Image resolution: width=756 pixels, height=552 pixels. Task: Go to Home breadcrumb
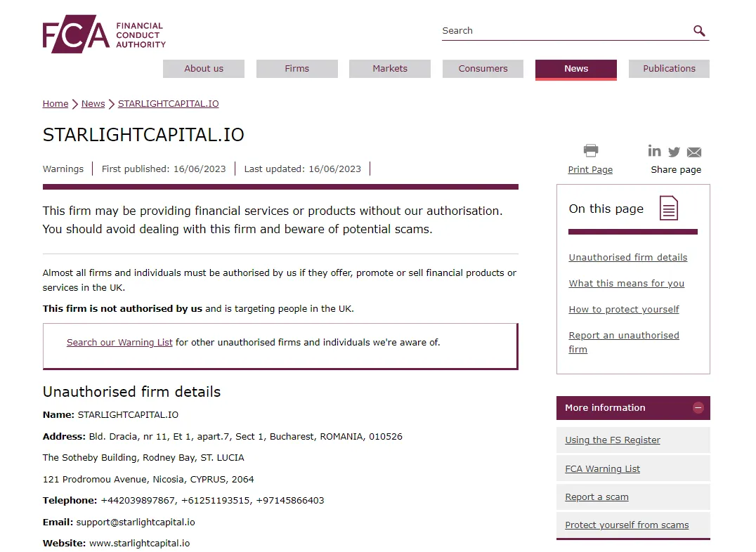[x=56, y=104]
